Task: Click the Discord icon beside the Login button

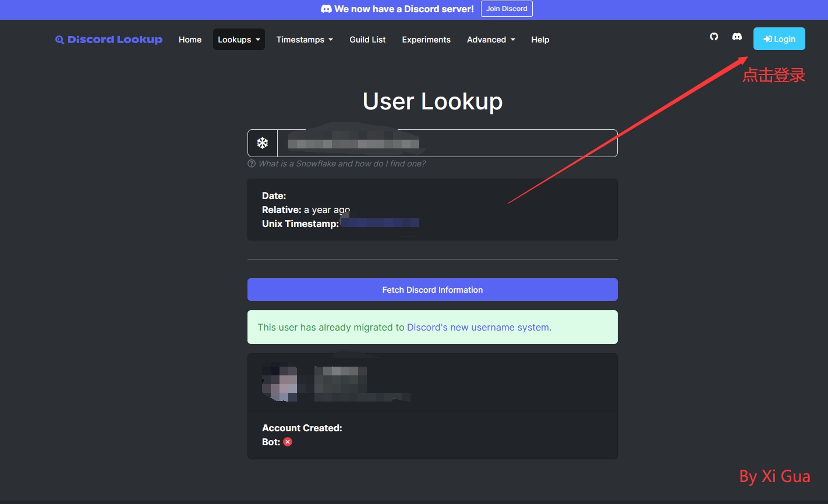Action: click(737, 37)
